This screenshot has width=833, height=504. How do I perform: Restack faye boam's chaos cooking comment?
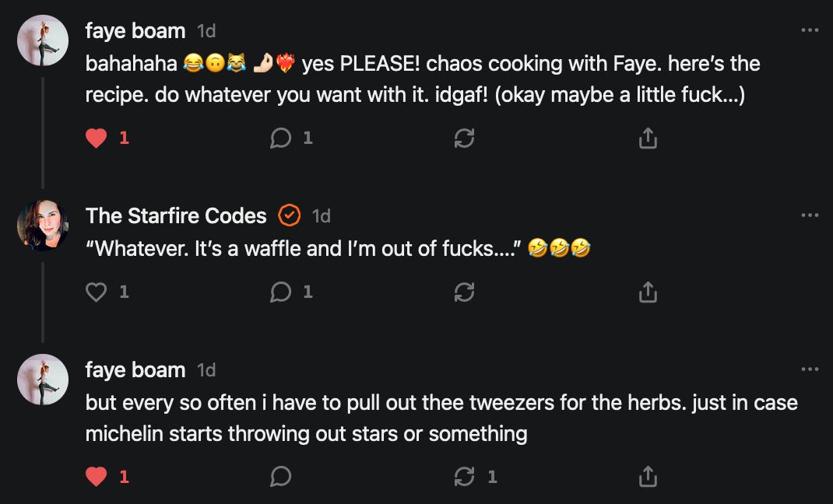point(464,138)
